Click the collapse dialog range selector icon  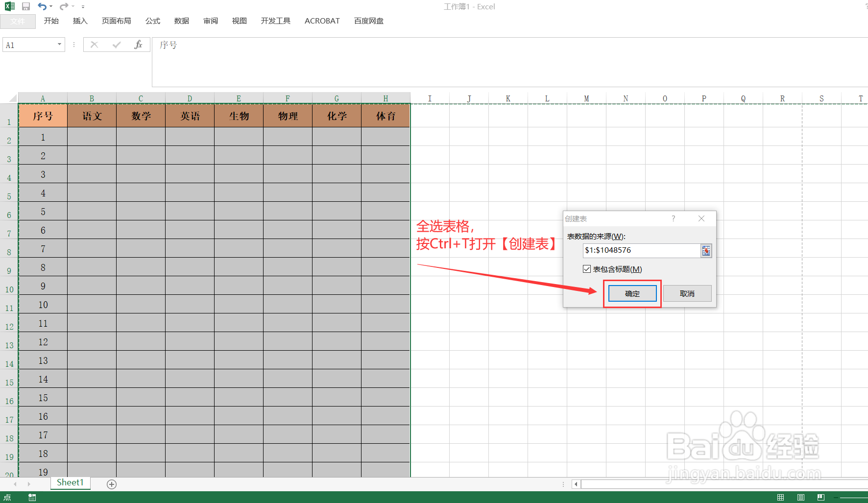pos(706,251)
